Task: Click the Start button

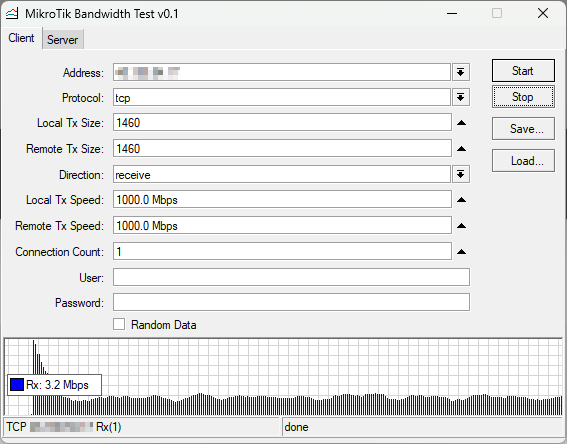Action: pyautogui.click(x=523, y=71)
